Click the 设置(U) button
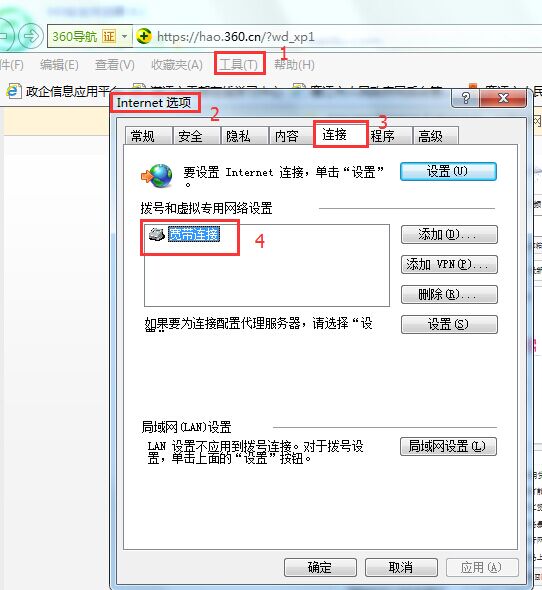 tap(448, 172)
